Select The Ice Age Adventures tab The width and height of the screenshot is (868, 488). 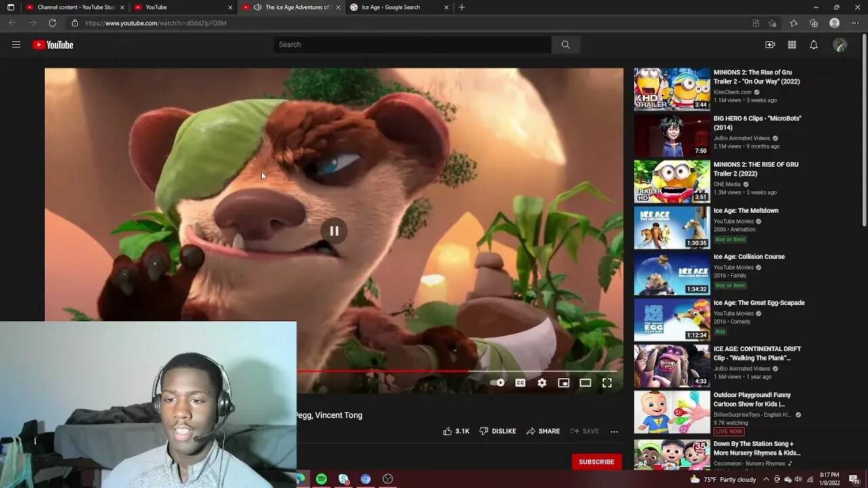click(292, 7)
